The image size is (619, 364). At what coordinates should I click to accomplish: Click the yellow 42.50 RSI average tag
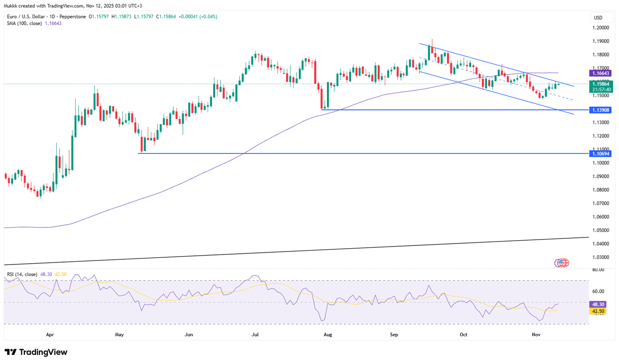[598, 311]
